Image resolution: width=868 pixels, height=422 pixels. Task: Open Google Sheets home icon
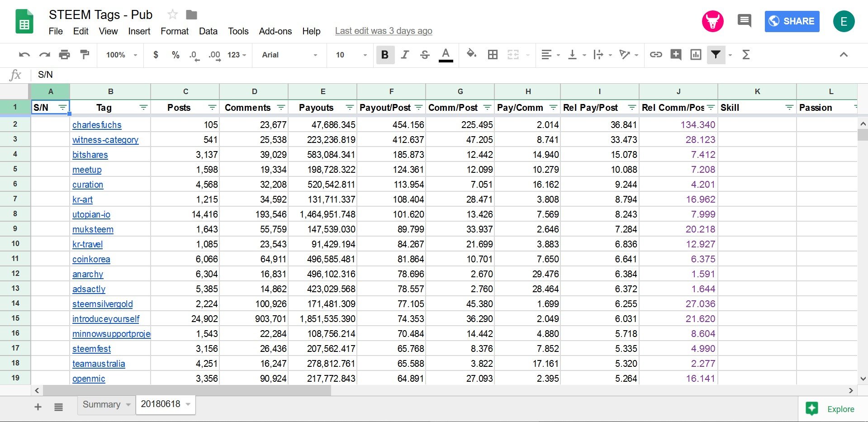point(24,22)
